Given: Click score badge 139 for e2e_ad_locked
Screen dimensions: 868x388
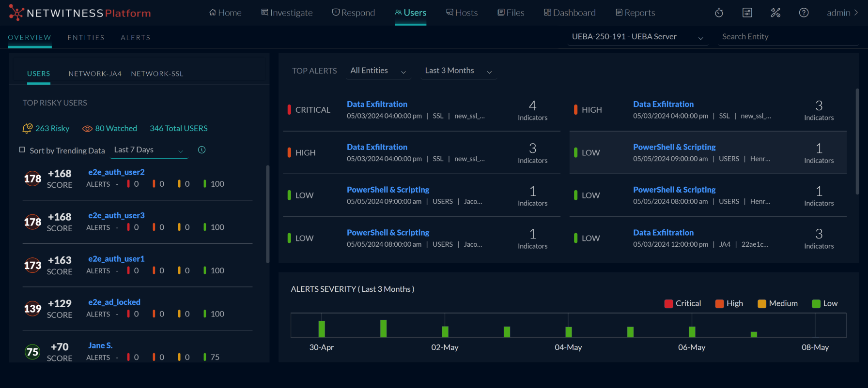Looking at the screenshot, I should click(x=32, y=309).
